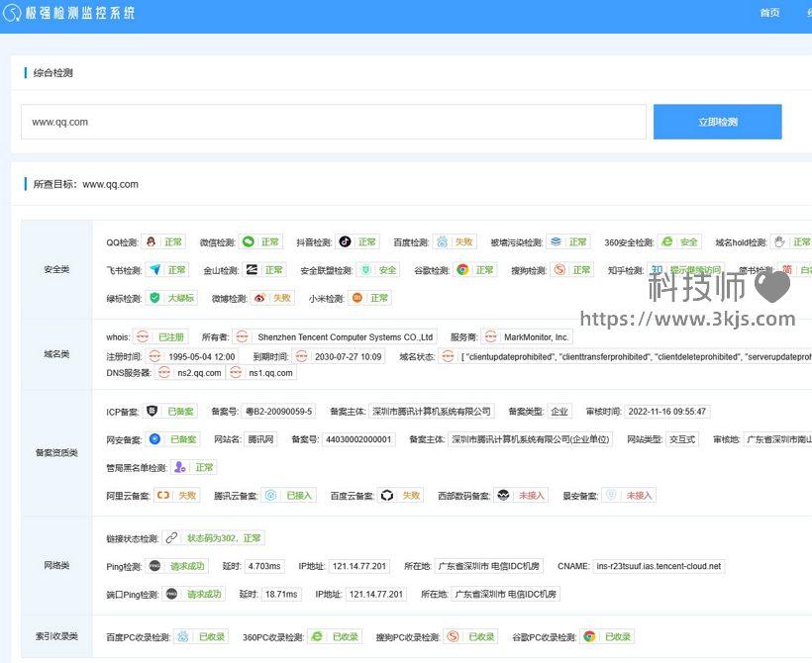Click the Baidu Cloud icon for 百度云备案
The width and height of the screenshot is (812, 663).
pyautogui.click(x=387, y=495)
